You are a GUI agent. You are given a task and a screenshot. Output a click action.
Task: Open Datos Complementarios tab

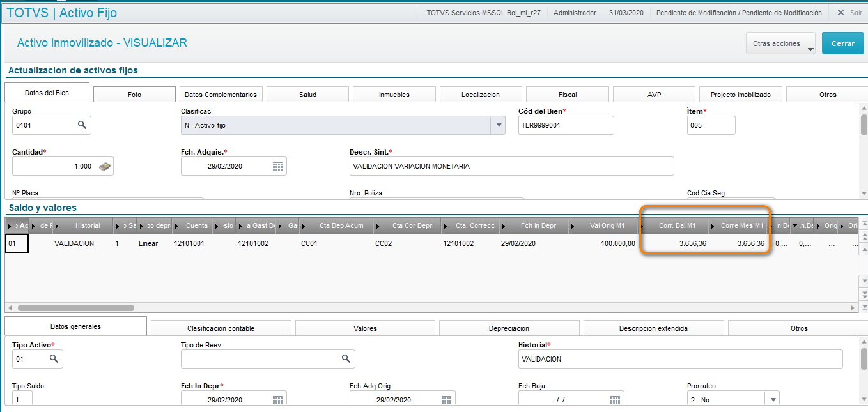pyautogui.click(x=221, y=95)
